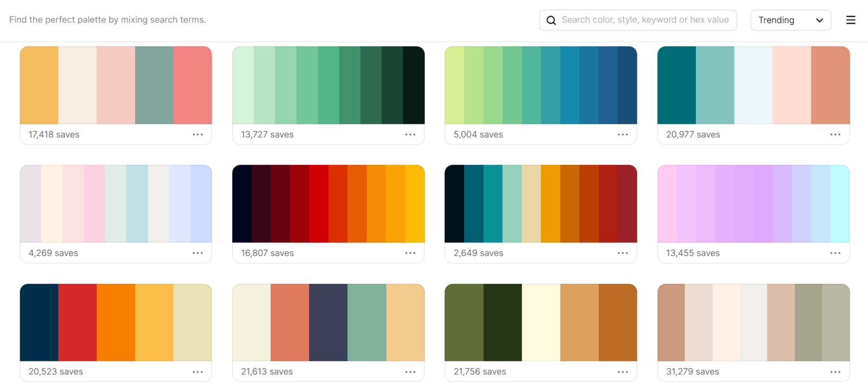Show options for the 20,977 saves palette
This screenshot has width=868, height=382.
[835, 135]
